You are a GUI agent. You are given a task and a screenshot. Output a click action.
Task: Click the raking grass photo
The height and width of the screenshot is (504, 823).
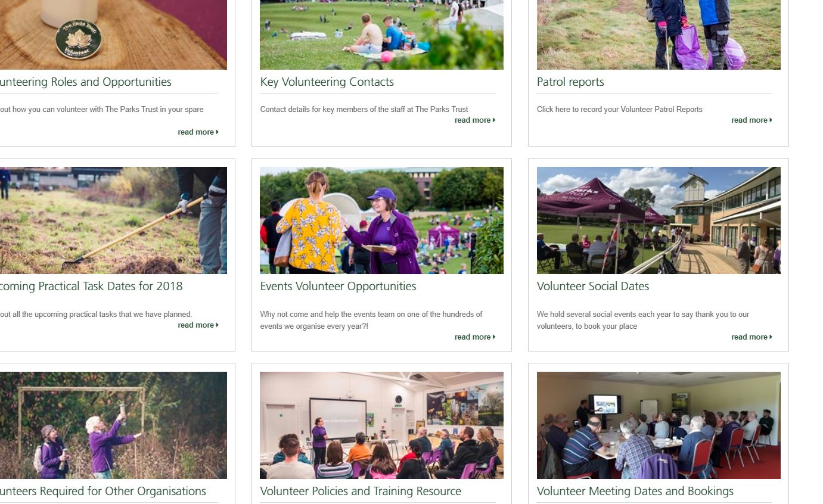(x=113, y=220)
